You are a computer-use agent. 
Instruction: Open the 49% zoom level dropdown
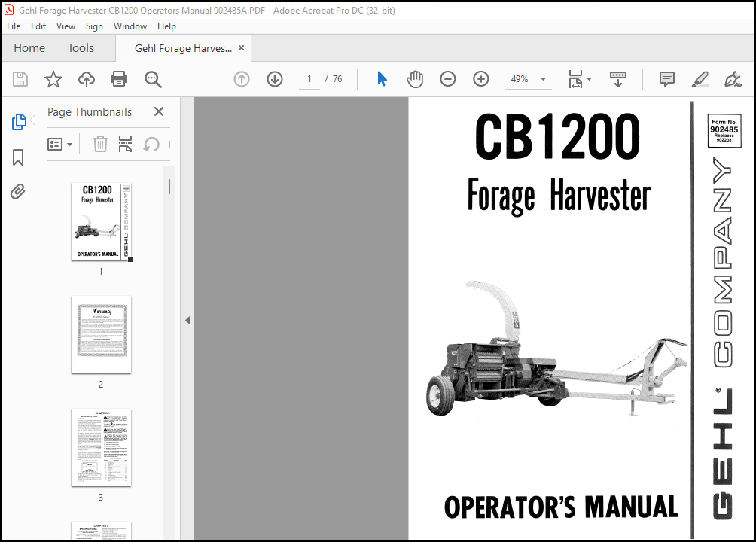click(x=543, y=79)
